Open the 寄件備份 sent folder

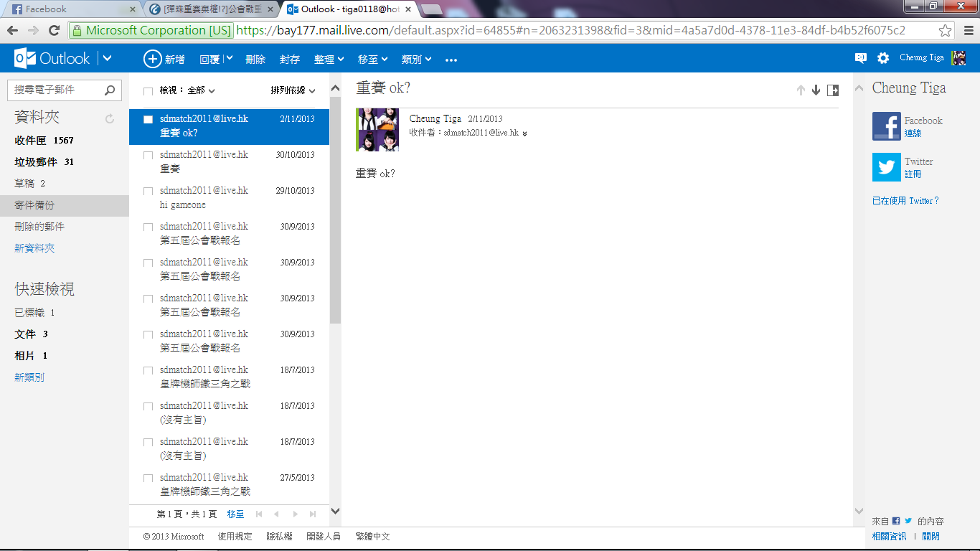(x=65, y=205)
